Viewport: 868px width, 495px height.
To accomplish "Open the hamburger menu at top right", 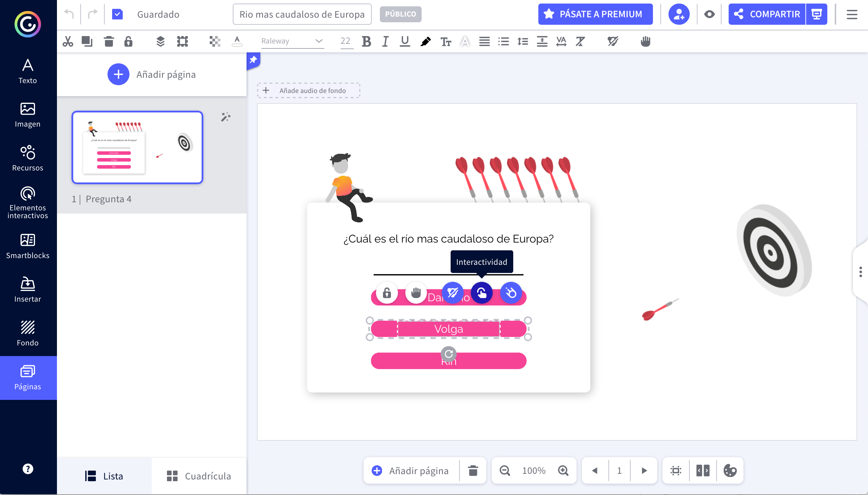I will point(852,14).
